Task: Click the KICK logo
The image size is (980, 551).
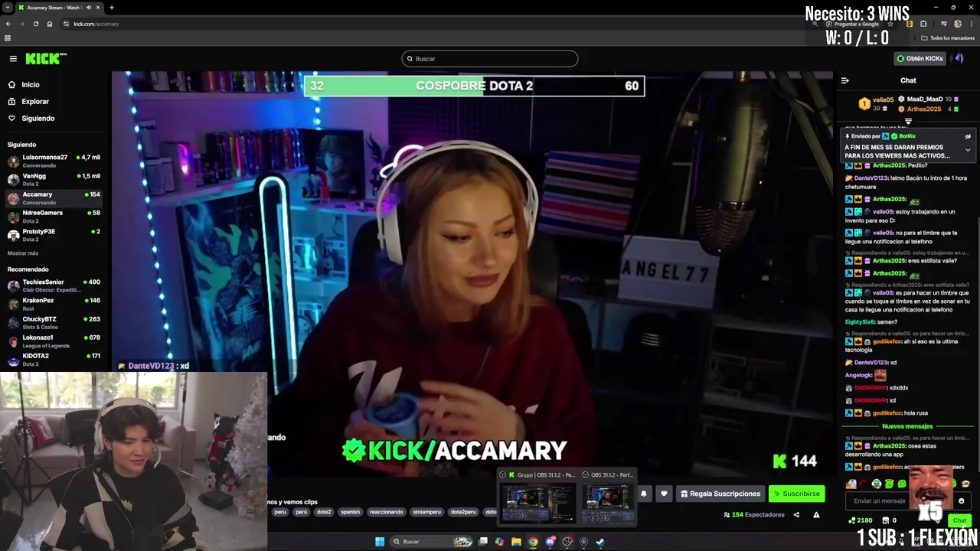Action: click(46, 59)
